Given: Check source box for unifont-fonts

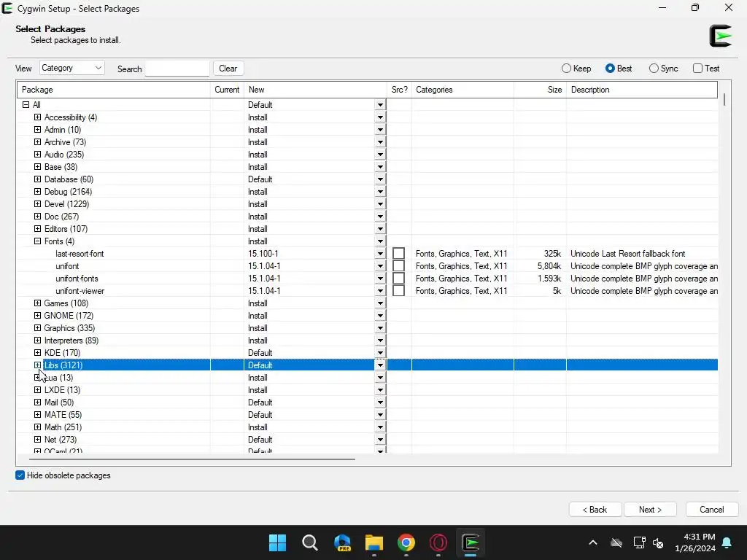Looking at the screenshot, I should (x=399, y=278).
